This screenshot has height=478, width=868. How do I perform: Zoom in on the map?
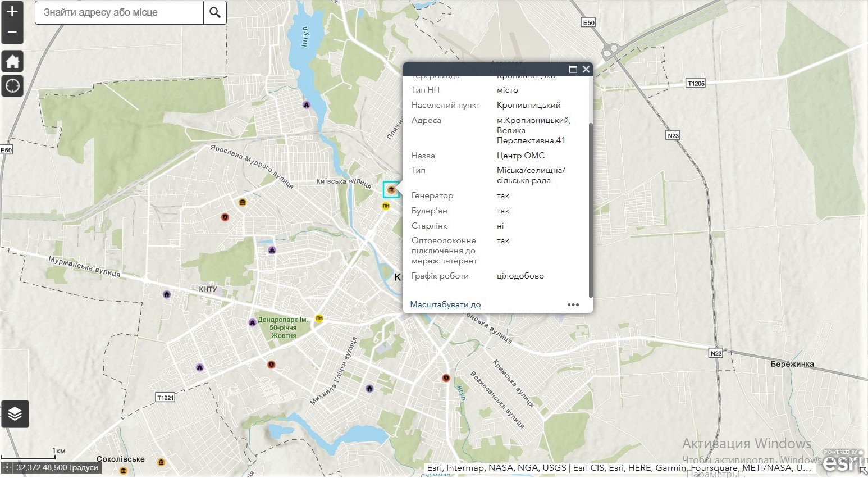click(12, 11)
